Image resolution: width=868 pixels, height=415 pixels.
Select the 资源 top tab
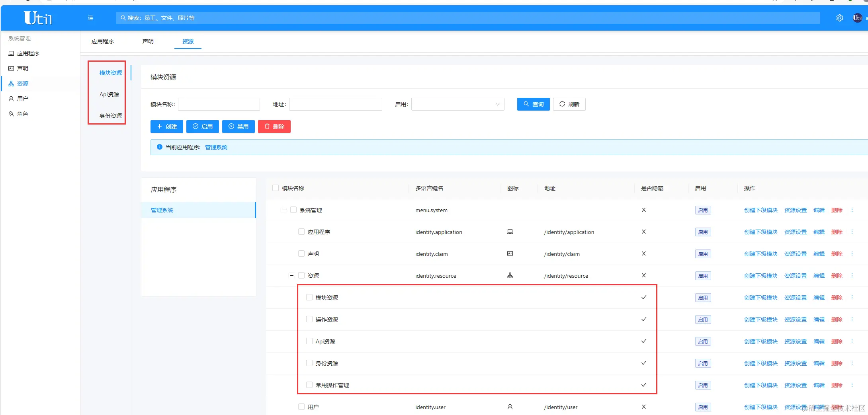pos(188,41)
